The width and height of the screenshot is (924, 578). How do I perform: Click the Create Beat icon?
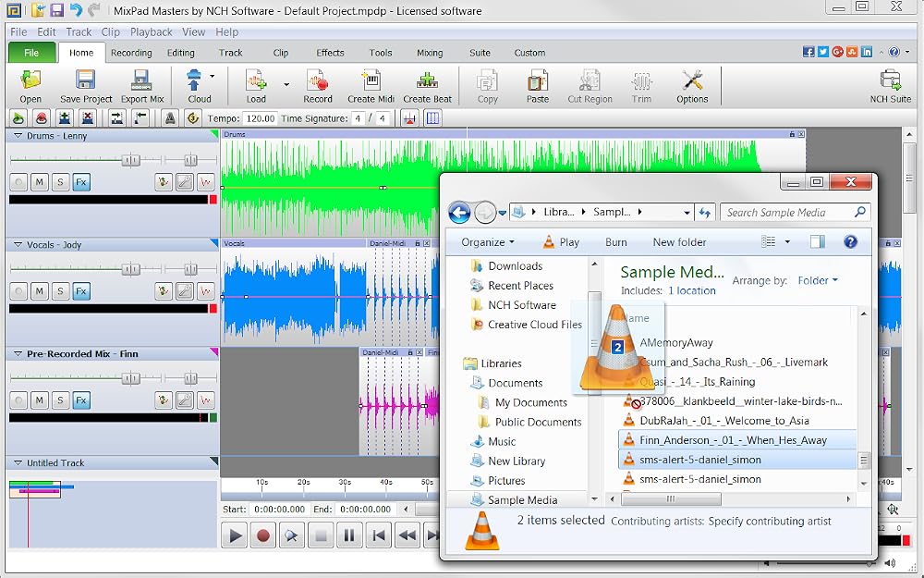click(x=427, y=80)
